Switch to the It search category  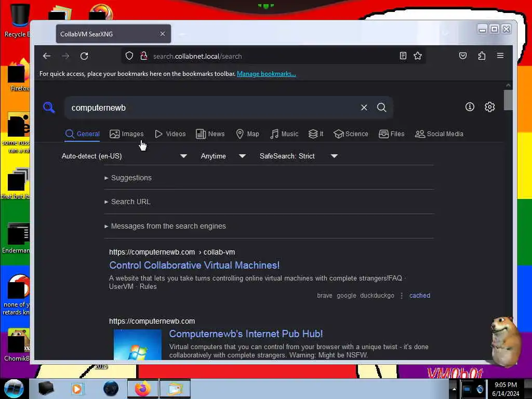tap(315, 134)
